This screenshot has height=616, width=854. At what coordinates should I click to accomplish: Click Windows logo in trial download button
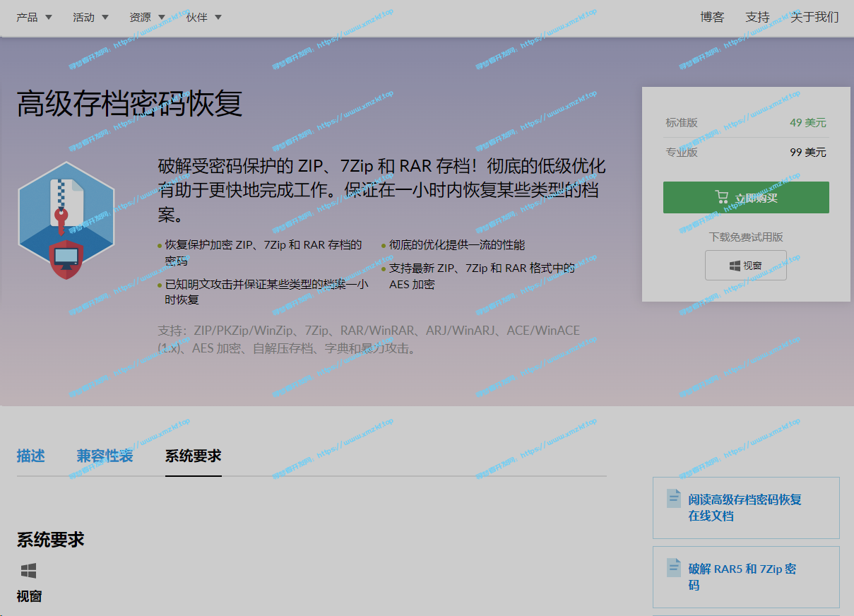[735, 266]
